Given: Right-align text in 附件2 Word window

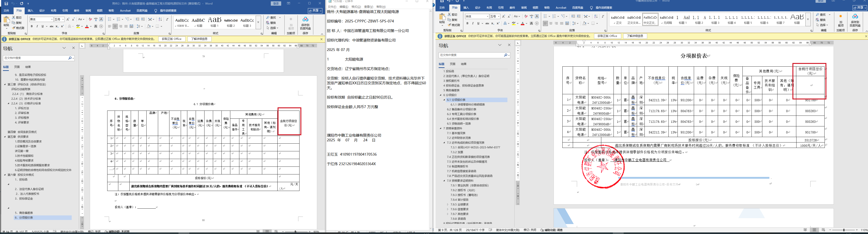Looking at the screenshot, I should click(x=121, y=26).
